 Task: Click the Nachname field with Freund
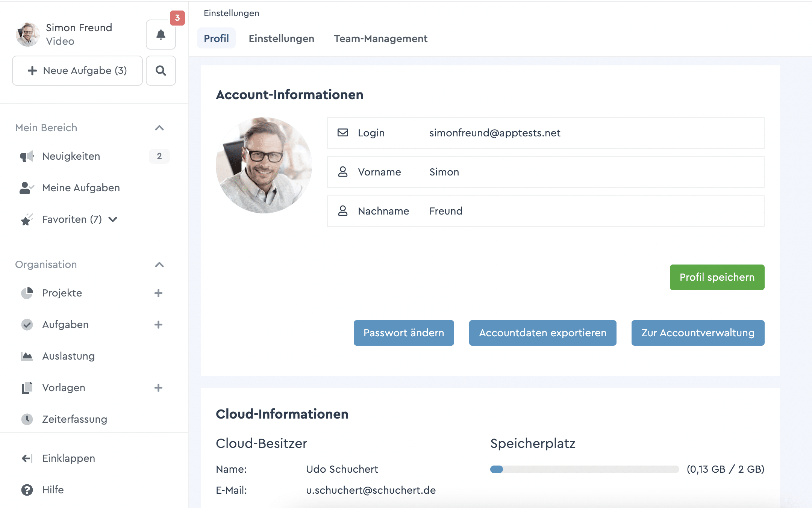point(545,211)
